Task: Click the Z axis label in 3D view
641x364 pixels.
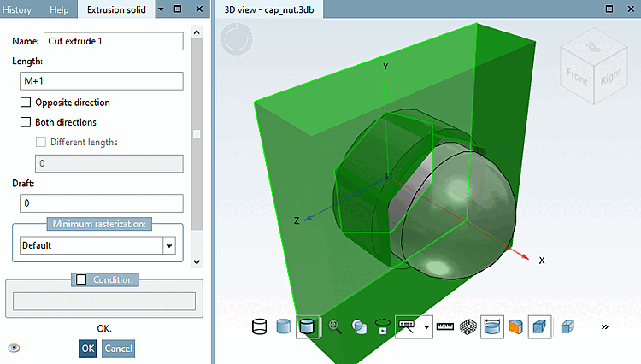Action: pos(297,220)
